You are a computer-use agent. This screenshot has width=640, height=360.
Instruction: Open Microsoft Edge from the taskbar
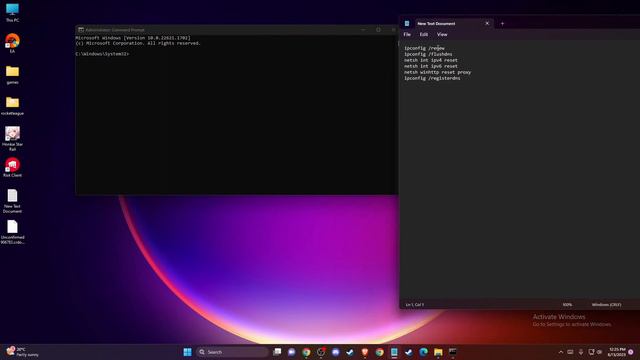click(423, 352)
